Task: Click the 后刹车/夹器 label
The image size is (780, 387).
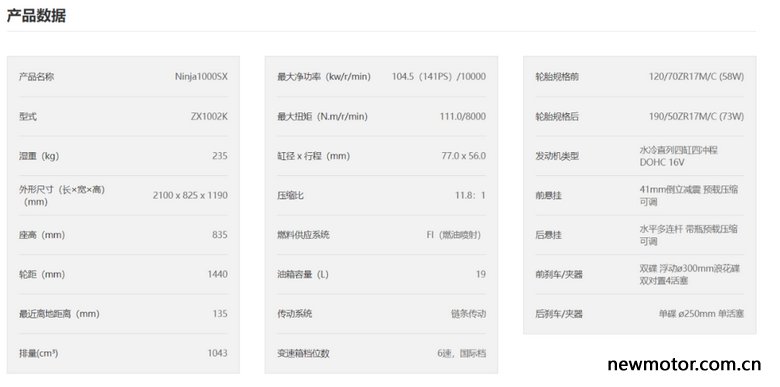Action: 559,314
